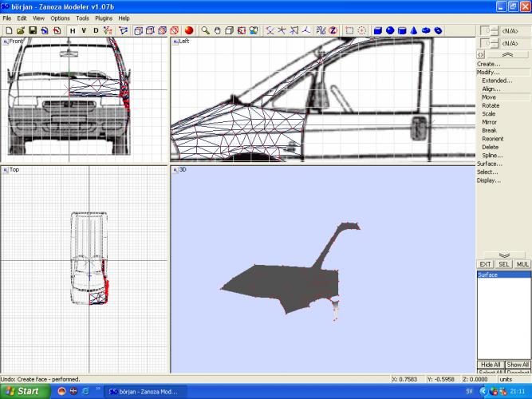Create a blue cube primitive
Screen dimensions: 532x399
coord(377,30)
